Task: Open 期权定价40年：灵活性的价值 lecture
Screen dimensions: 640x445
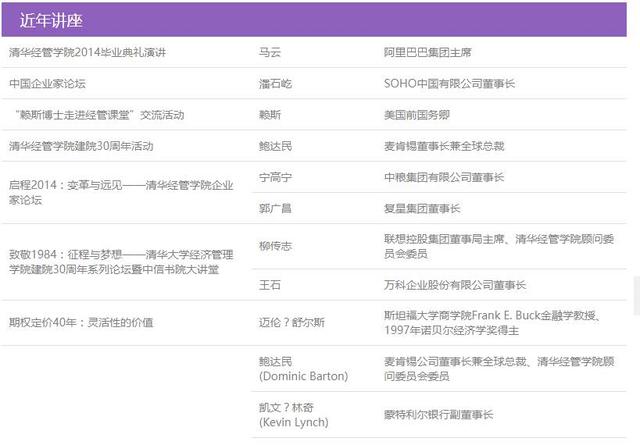Action: click(81, 322)
